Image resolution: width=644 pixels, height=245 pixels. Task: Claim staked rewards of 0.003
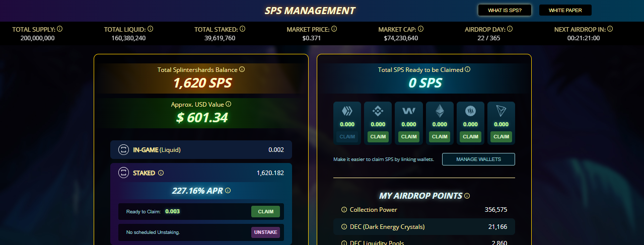[x=265, y=211]
